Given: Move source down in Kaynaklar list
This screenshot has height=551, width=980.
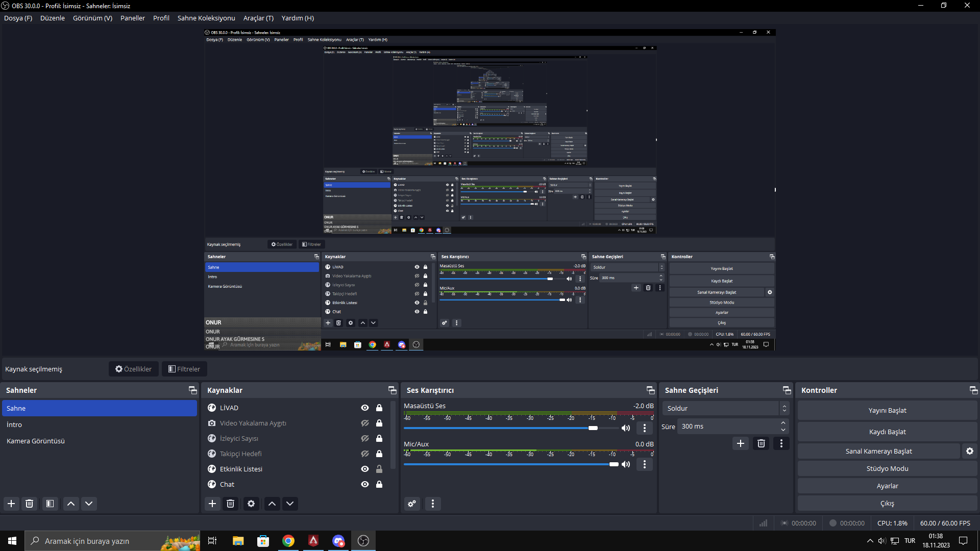Looking at the screenshot, I should [x=290, y=504].
